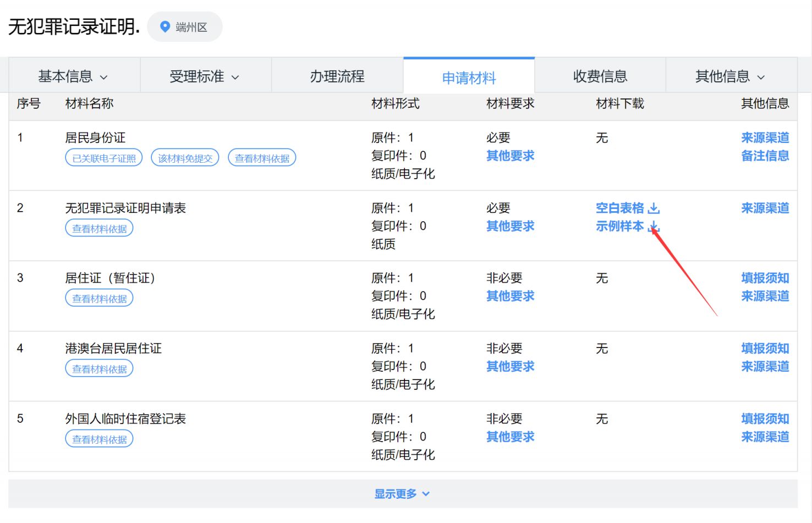812x523 pixels.
Task: Select the 申请材料 tab
Action: click(469, 78)
